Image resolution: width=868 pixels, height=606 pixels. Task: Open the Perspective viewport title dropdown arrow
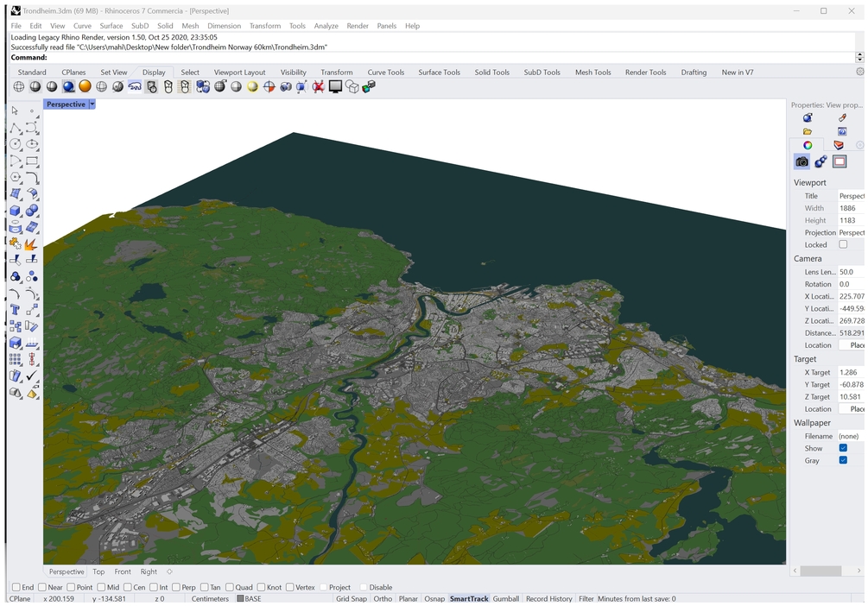point(92,104)
